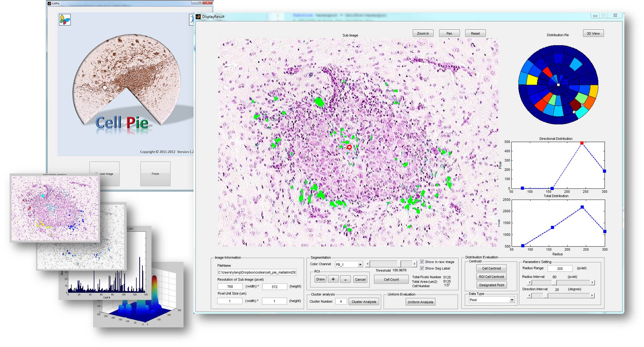Click the Threshold value 180.9678
Image resolution: width=644 pixels, height=347 pixels.
coord(399,270)
